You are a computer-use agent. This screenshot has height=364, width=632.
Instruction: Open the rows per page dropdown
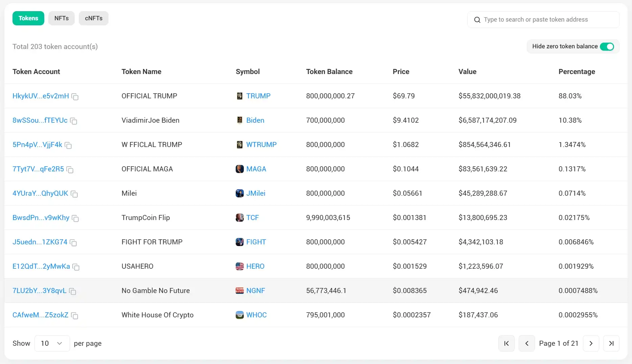click(52, 343)
